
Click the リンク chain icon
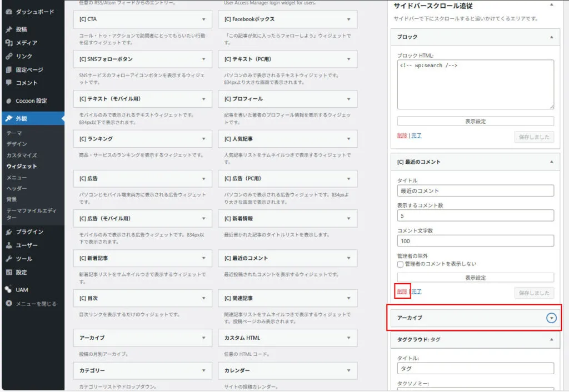[x=9, y=56]
